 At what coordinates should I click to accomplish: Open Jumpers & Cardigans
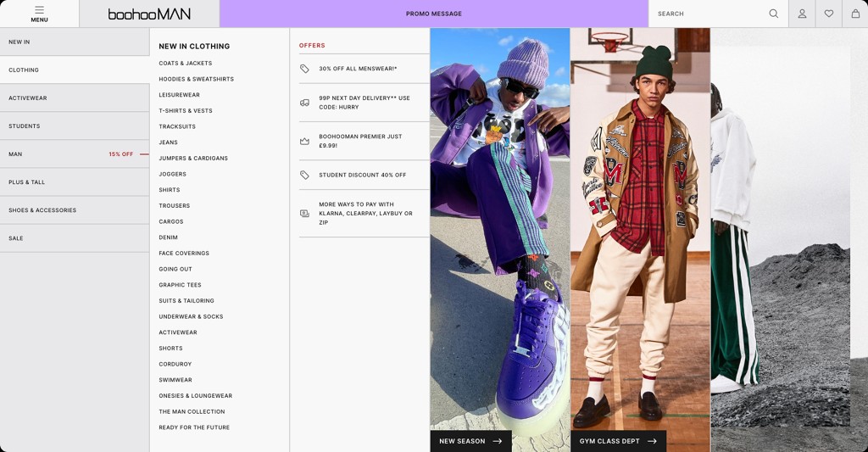point(193,159)
